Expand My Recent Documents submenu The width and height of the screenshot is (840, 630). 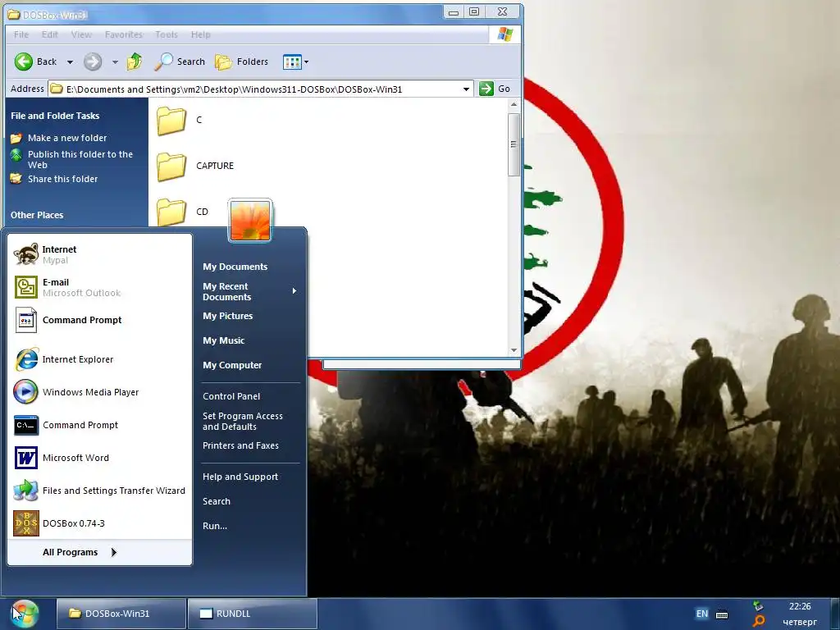(249, 291)
